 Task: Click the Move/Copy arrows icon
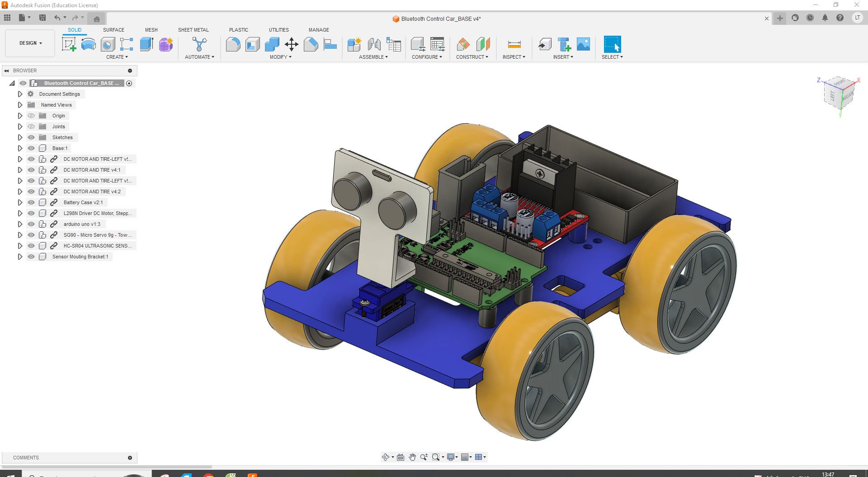click(x=292, y=44)
